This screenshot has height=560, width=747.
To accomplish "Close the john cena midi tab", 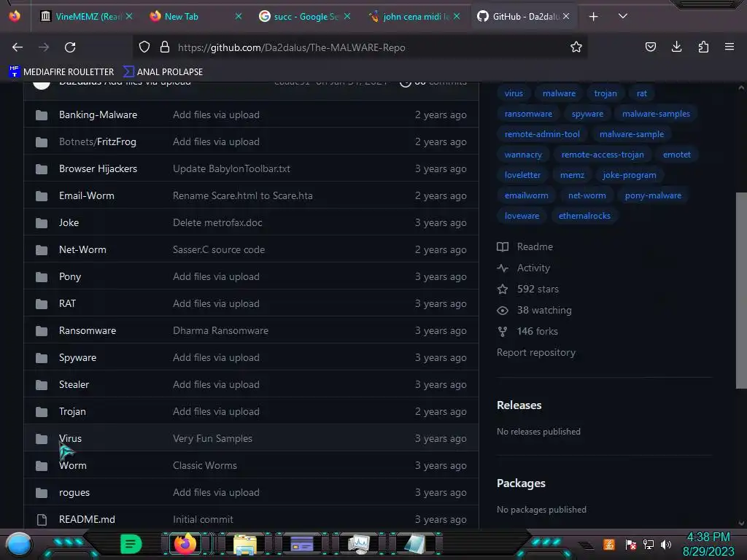I will (457, 17).
